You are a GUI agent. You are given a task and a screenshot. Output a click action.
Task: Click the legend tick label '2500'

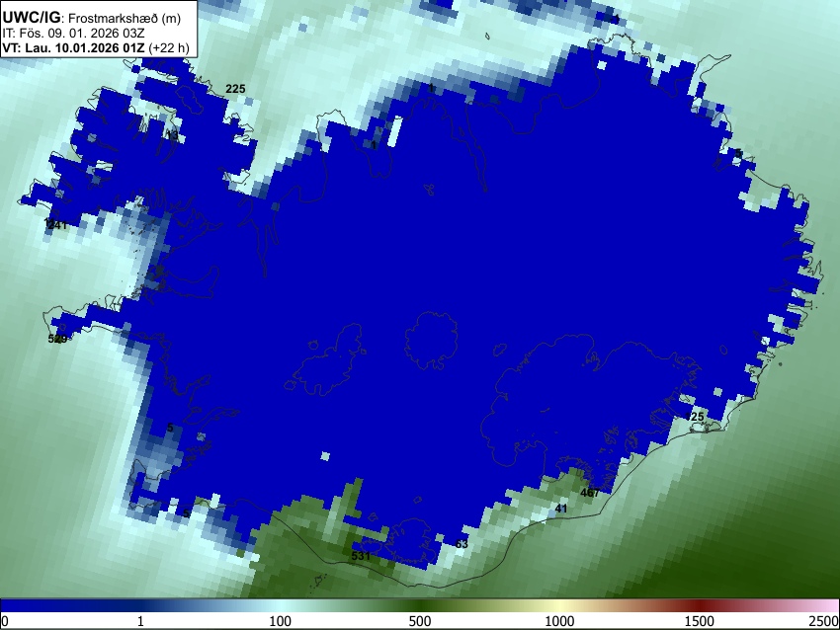[824, 621]
